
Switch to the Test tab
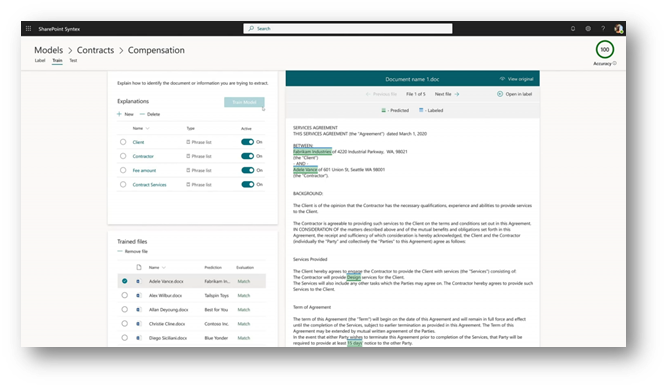pos(73,61)
